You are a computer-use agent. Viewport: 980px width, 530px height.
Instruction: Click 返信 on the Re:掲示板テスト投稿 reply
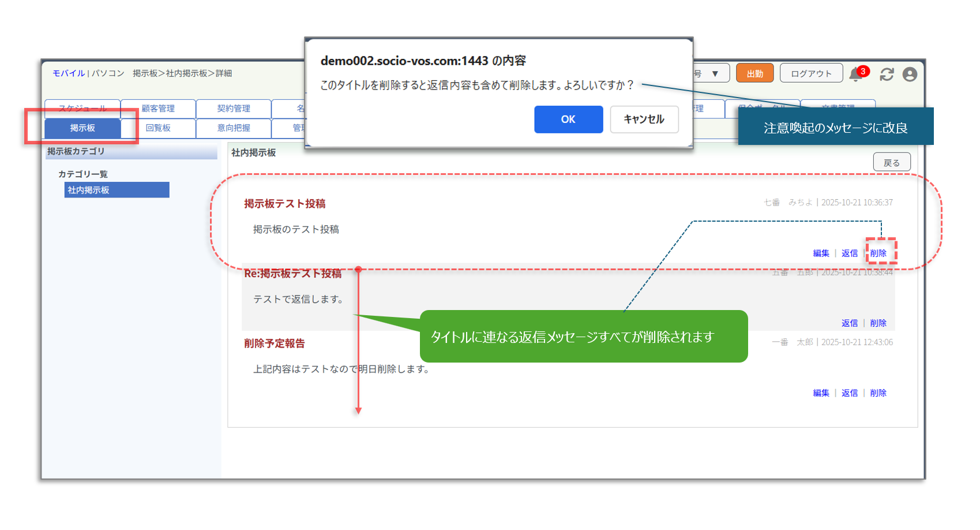click(x=849, y=323)
